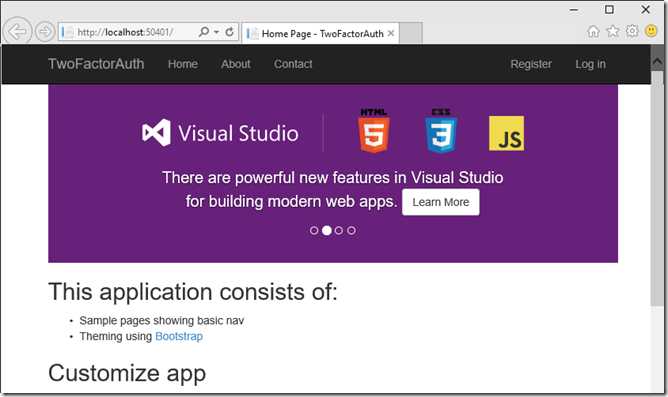
Task: Select the first carousel indicator dot
Action: 314,230
